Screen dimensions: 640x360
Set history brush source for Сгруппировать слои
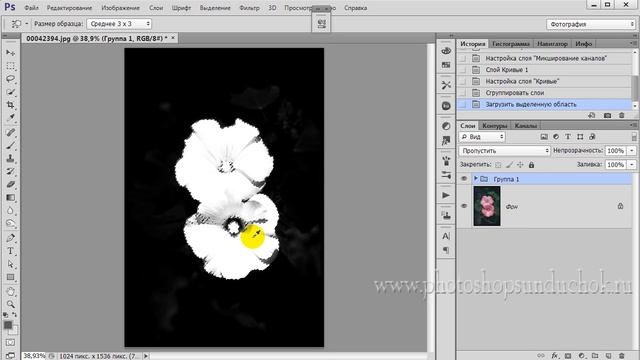[463, 93]
